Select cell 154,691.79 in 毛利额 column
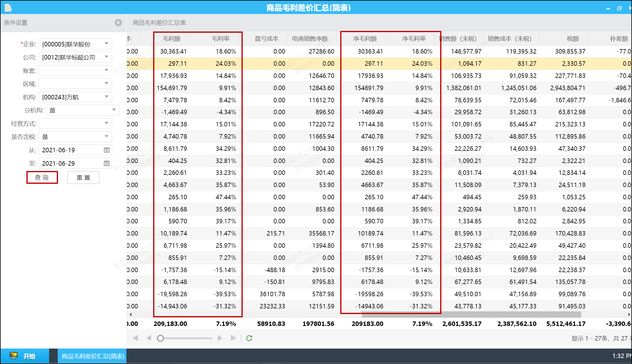The width and height of the screenshot is (632, 364). point(172,88)
